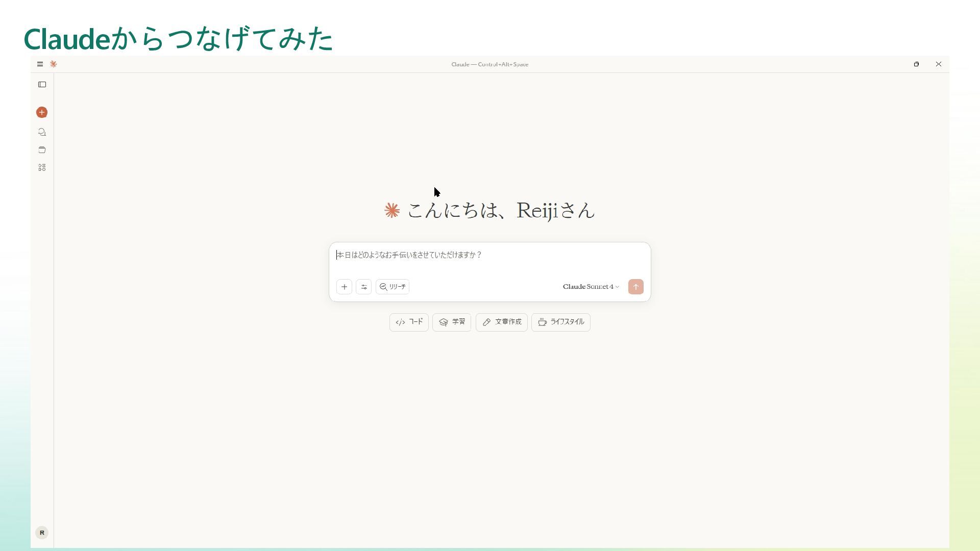Expand the Claude Sonnet 4 model selector
The image size is (980, 551).
tap(591, 287)
